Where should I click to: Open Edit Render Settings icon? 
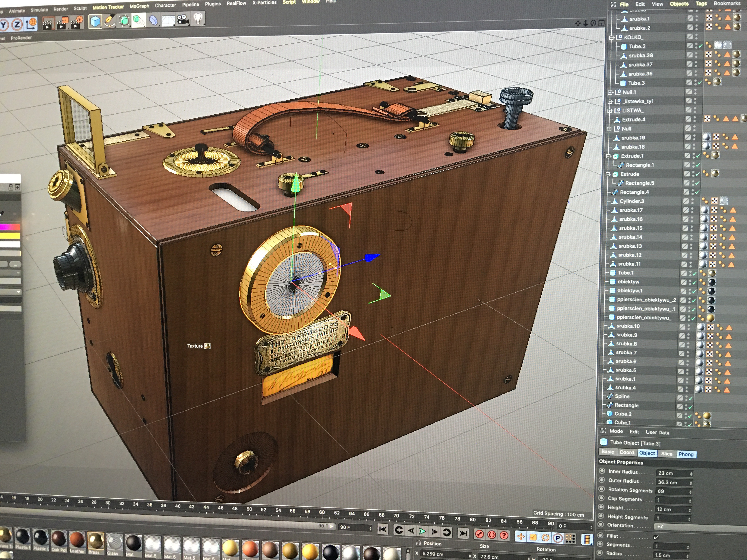tap(77, 23)
